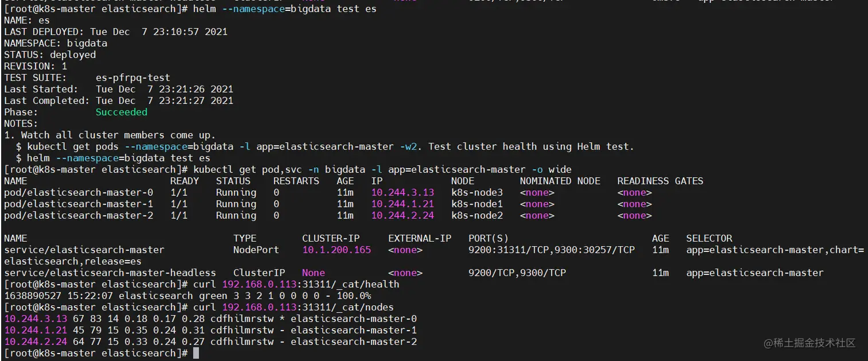The height and width of the screenshot is (361, 868).
Task: Click the green health status output line
Action: [x=187, y=296]
